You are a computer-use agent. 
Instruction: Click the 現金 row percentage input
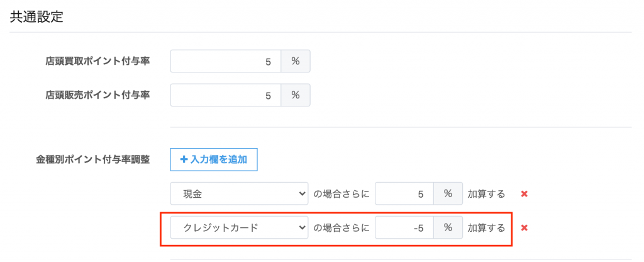(404, 194)
